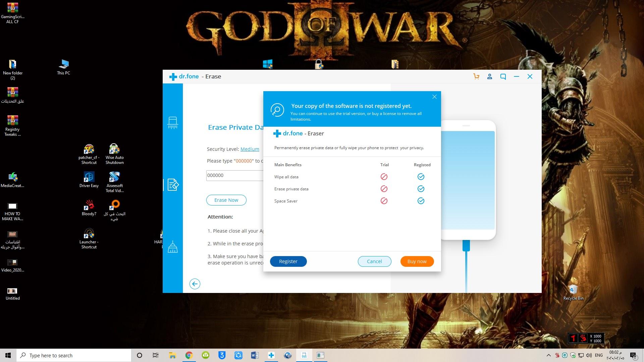Open the Windows Start menu
644x362 pixels.
click(x=8, y=355)
